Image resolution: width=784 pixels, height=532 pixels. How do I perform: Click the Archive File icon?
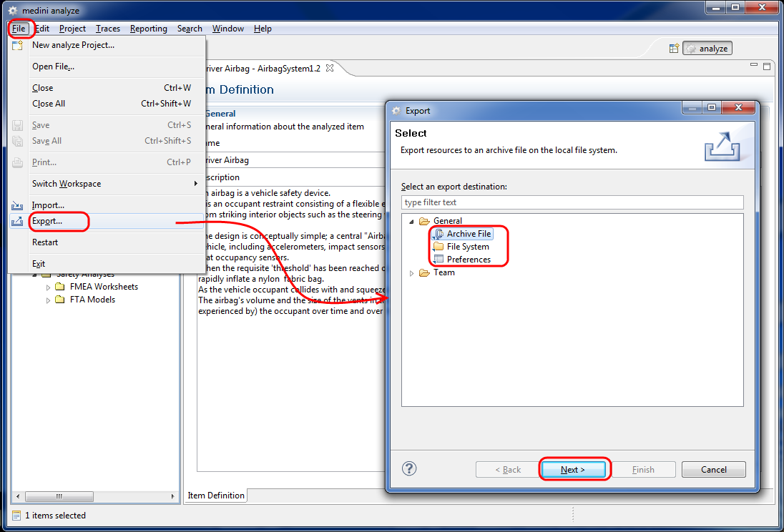[x=438, y=234]
